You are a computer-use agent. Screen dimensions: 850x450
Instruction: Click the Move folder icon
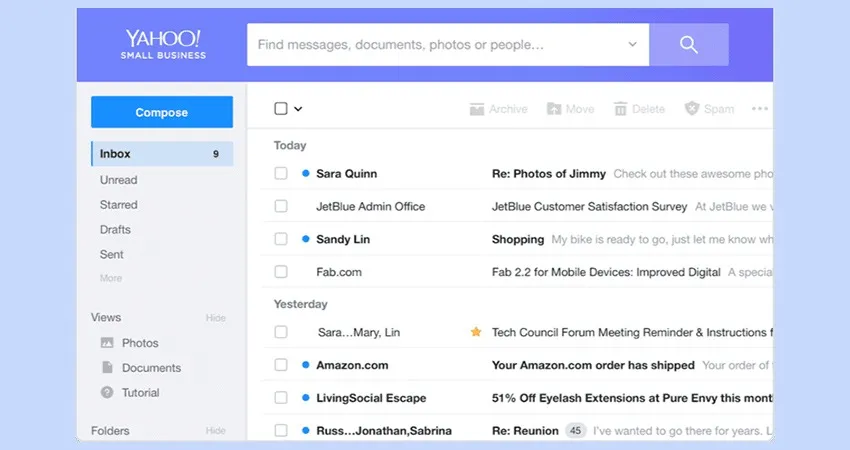[x=553, y=109]
